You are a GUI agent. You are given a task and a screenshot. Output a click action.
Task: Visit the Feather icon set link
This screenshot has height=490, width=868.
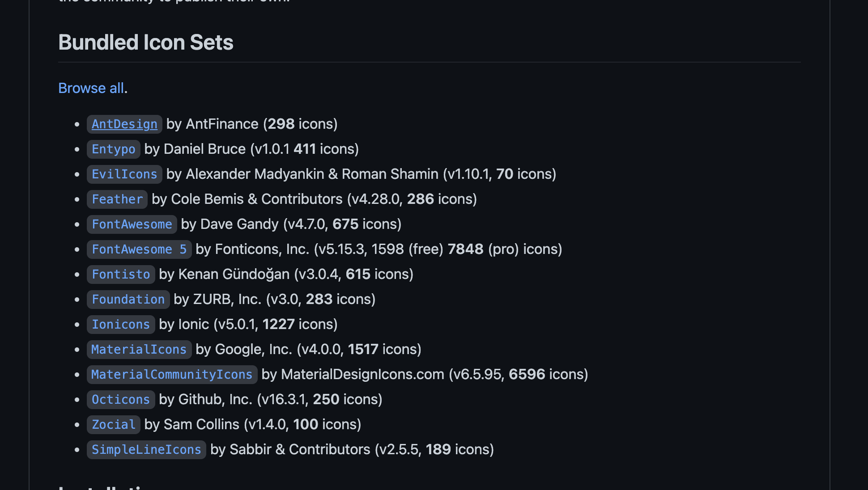(117, 199)
